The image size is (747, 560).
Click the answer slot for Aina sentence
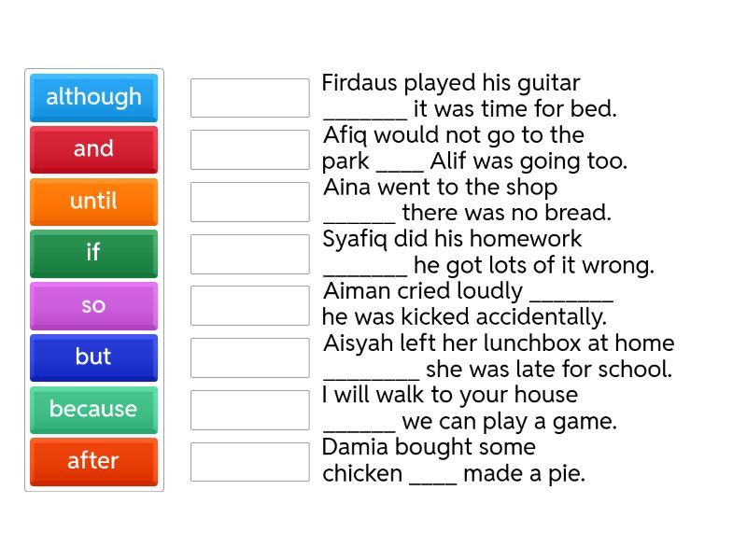click(x=249, y=202)
